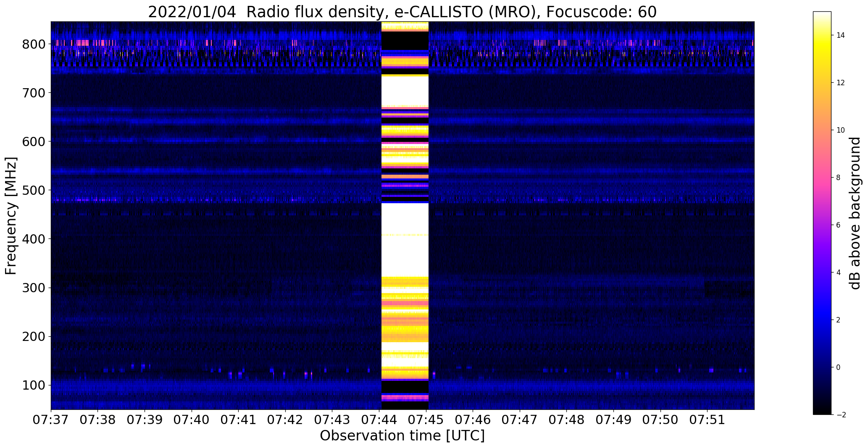Click the colorbar tick value 6
This screenshot has width=868, height=448.
click(839, 225)
